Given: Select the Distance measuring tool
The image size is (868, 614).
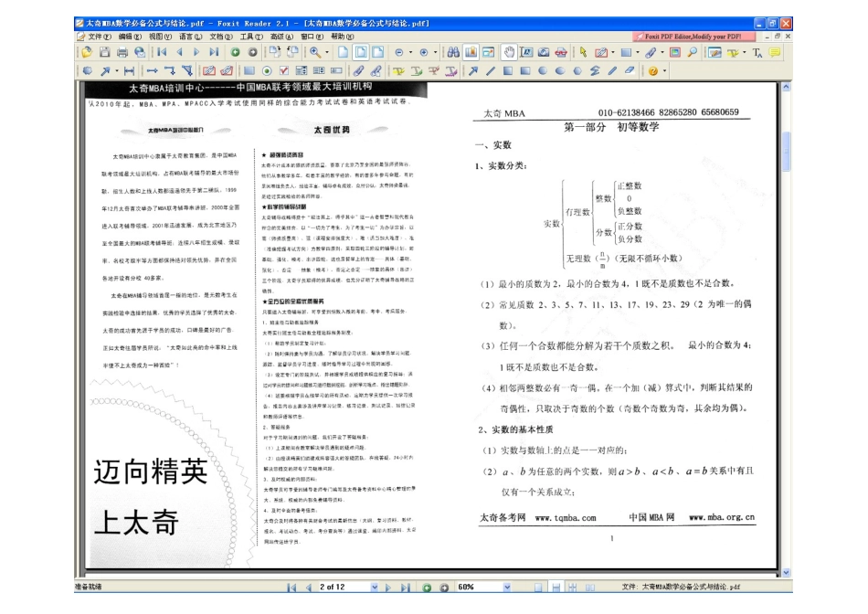Looking at the screenshot, I should (129, 71).
